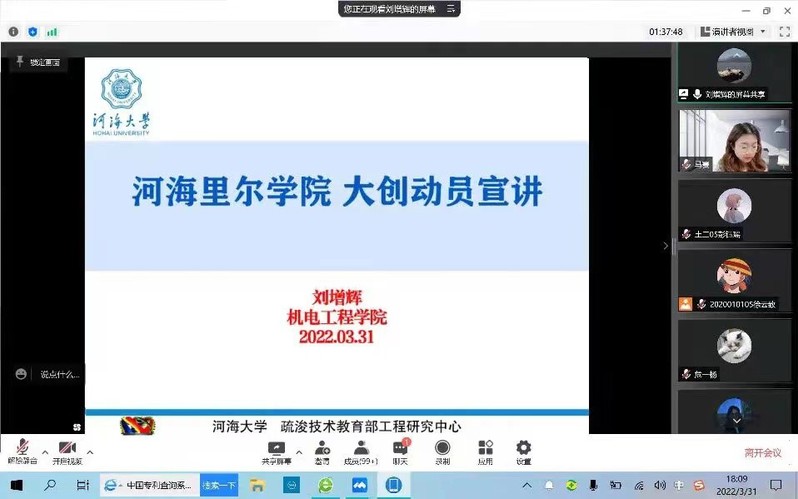Open the 应用 apps icon
Screen dimensions: 798x499
(485, 448)
